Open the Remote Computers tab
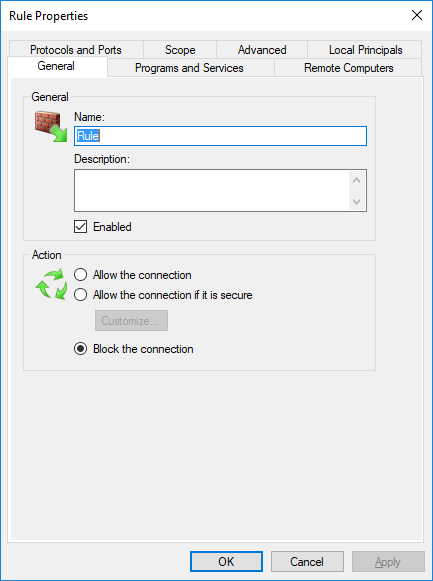The width and height of the screenshot is (433, 581). pos(349,68)
